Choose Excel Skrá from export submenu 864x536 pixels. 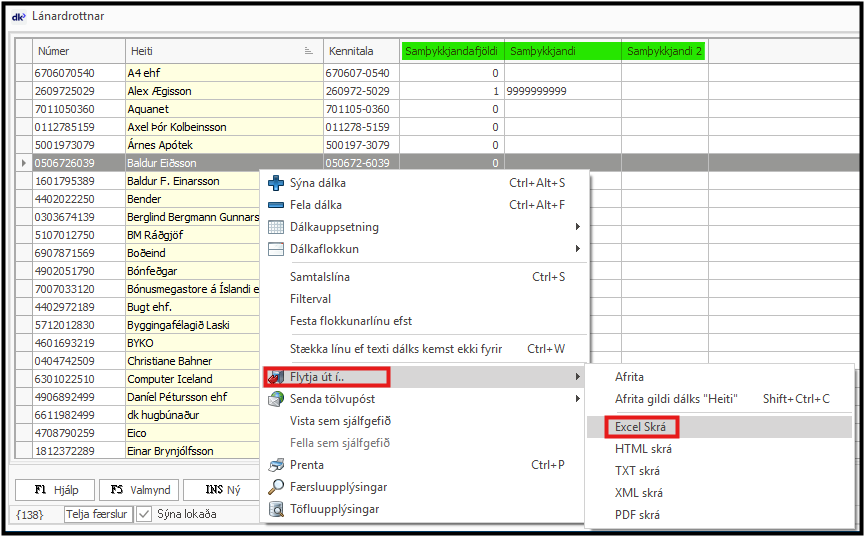click(x=641, y=427)
